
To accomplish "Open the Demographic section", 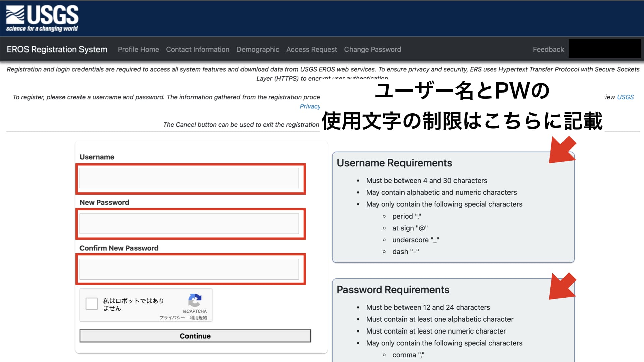I will tap(258, 49).
